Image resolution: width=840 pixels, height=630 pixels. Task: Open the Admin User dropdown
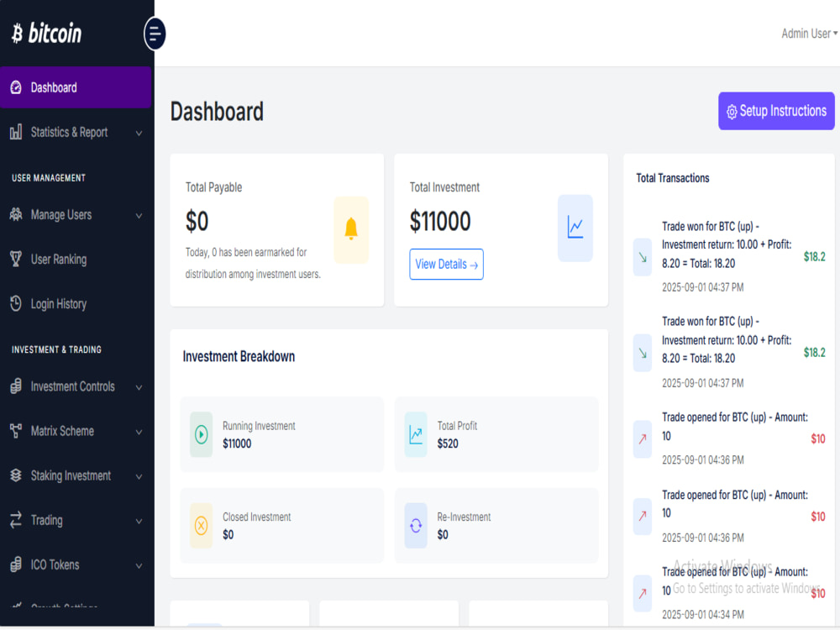pos(809,34)
